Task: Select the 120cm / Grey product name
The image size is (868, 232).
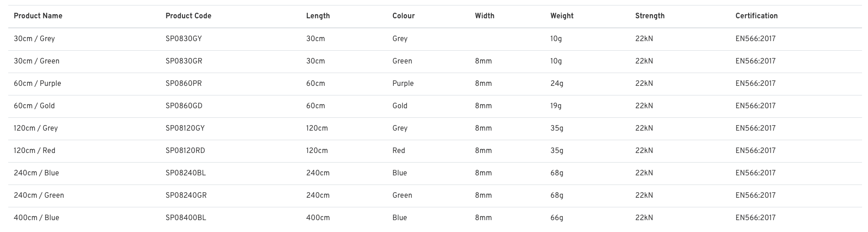Action: 36,128
